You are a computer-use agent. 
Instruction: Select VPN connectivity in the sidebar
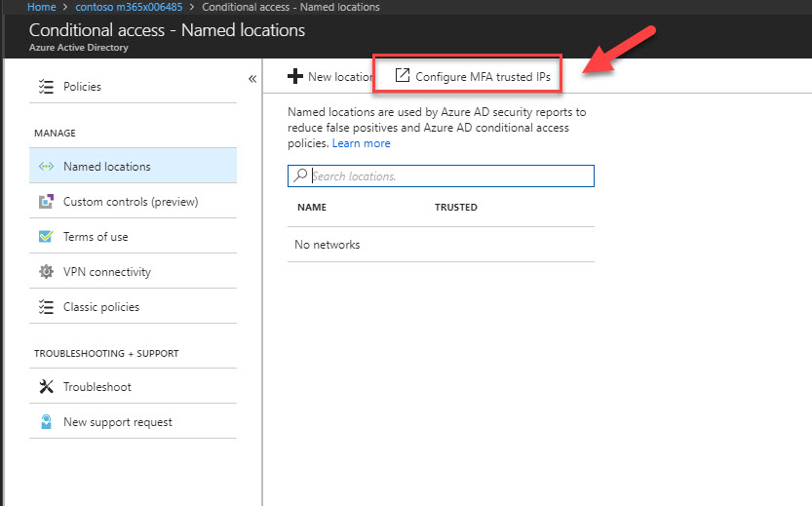[134, 271]
